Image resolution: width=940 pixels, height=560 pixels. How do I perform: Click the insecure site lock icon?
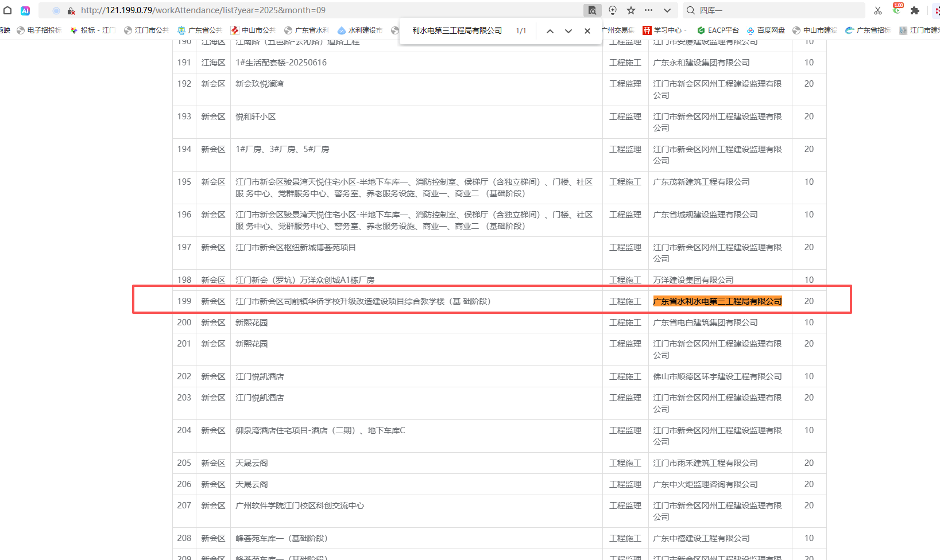tap(71, 11)
